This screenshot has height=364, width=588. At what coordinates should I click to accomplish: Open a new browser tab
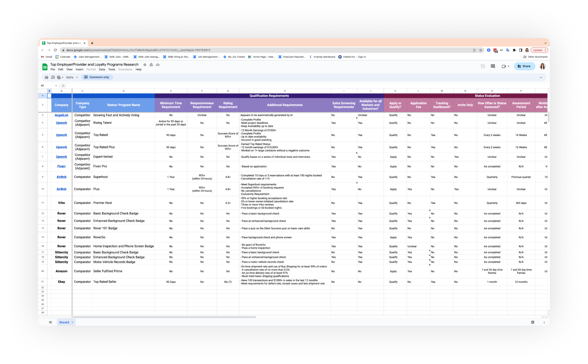point(92,43)
